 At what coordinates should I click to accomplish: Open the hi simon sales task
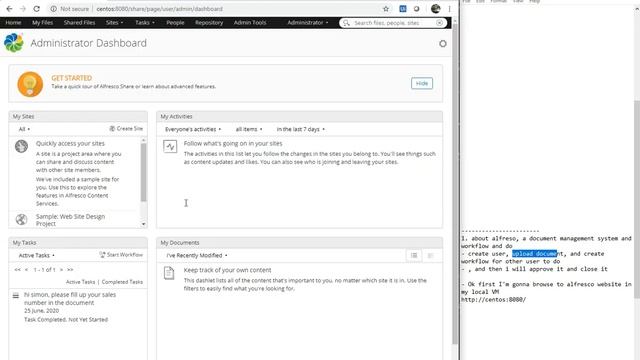(x=70, y=298)
